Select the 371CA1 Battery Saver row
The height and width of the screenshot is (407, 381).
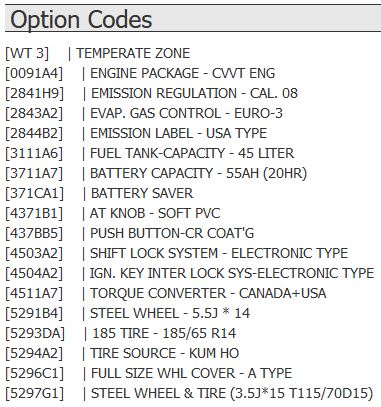[x=99, y=193]
